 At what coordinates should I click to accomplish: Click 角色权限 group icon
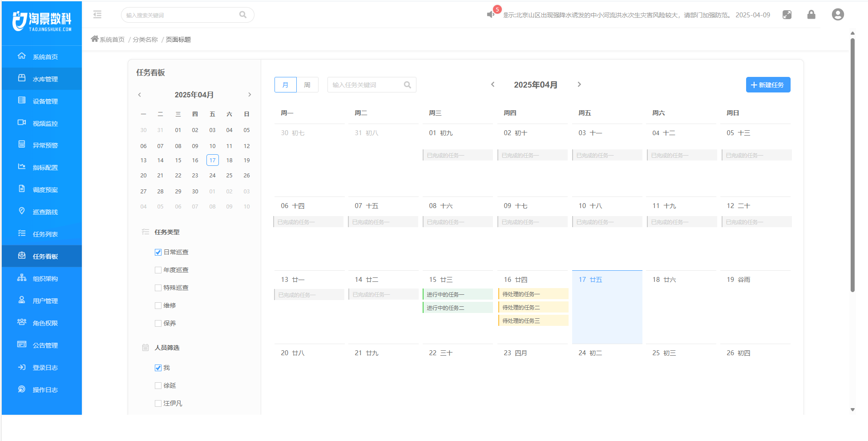pos(21,322)
